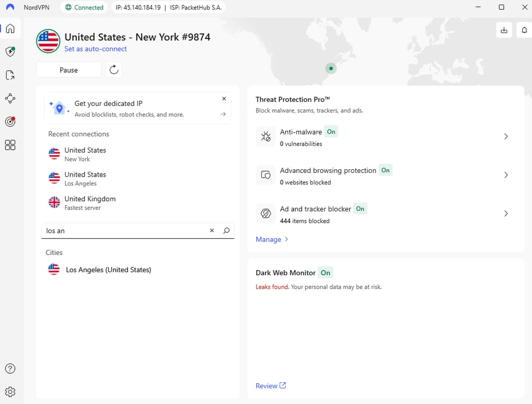Click the connected server dot on map
The height and width of the screenshot is (404, 532).
coord(331,69)
